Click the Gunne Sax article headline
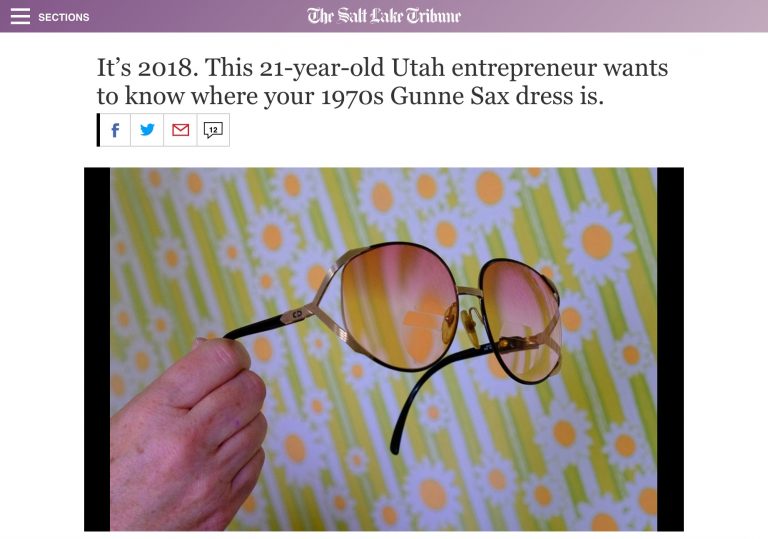 click(382, 81)
